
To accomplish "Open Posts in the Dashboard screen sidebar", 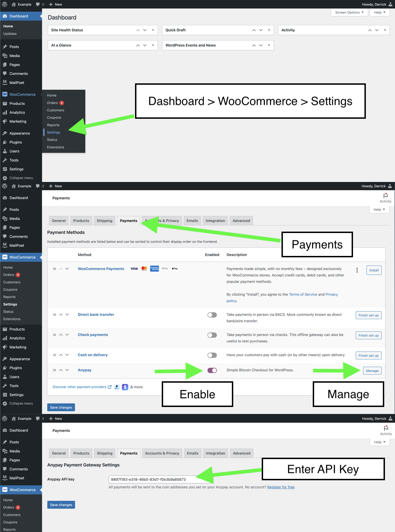I will click(x=14, y=47).
